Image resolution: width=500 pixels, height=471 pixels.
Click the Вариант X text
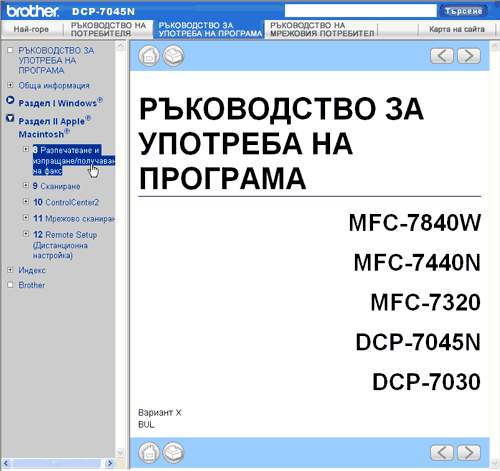(160, 413)
